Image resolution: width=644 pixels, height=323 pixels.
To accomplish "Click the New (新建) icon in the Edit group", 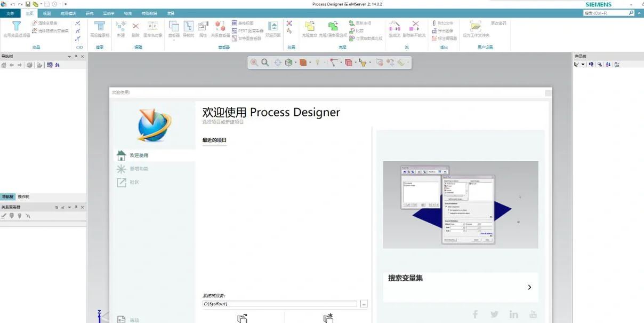I will click(122, 25).
